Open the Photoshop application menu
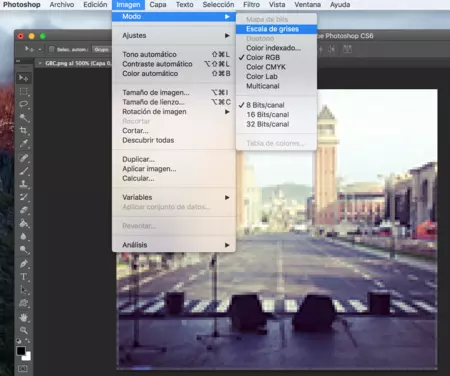The height and width of the screenshot is (376, 450). [22, 5]
